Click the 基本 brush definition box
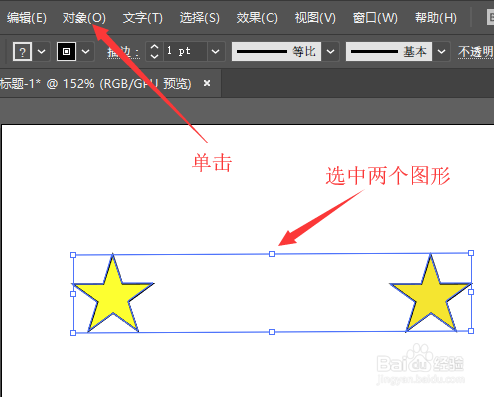This screenshot has height=397, width=494. (x=389, y=51)
